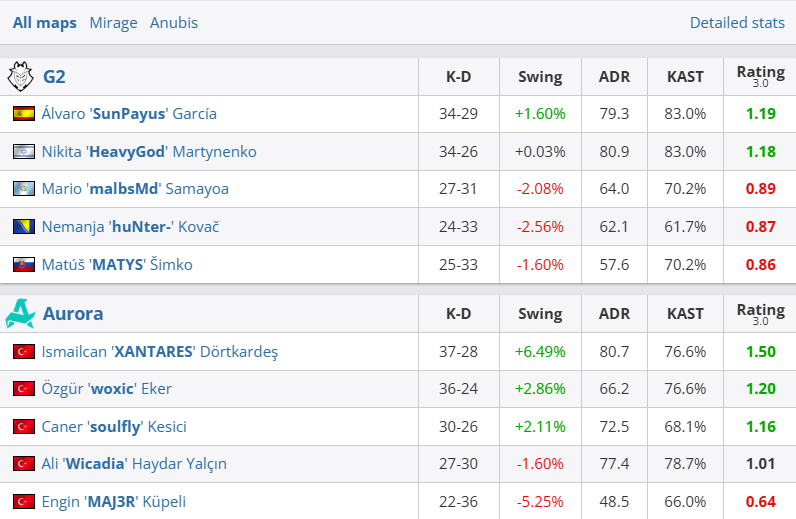The width and height of the screenshot is (796, 519).
Task: Switch to the Mirage map tab
Action: (x=113, y=22)
